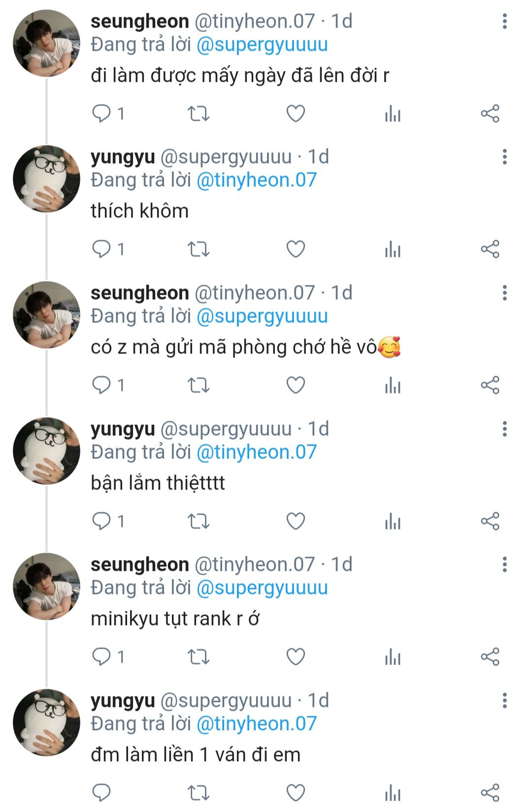
Task: Open yungyu's display name on the last tweet
Action: (123, 701)
